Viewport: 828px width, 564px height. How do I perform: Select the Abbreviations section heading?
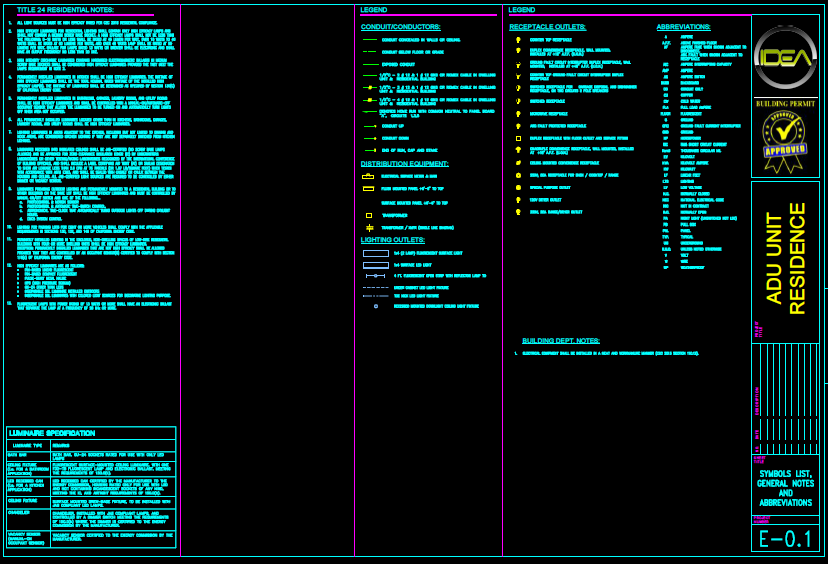pyautogui.click(x=684, y=27)
